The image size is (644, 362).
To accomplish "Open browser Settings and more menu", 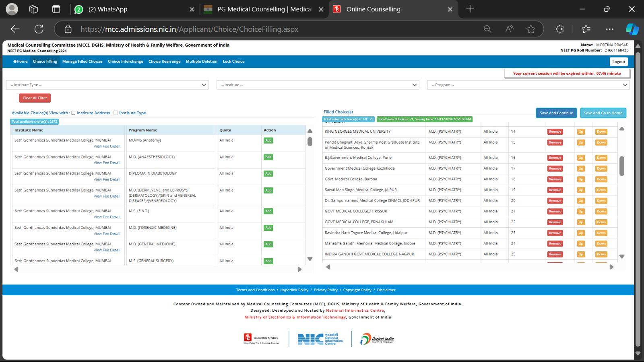I will click(609, 29).
